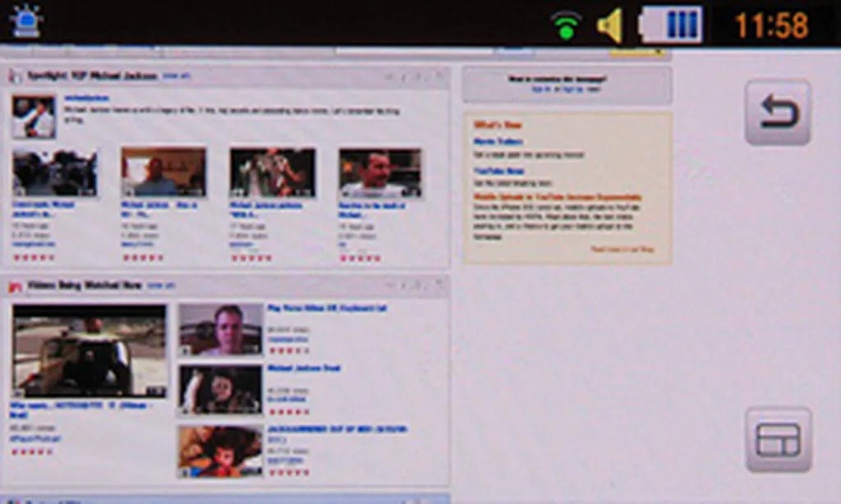Open the michaeljackson channel avatar thumbnail
Image resolution: width=841 pixels, height=504 pixels.
[x=34, y=117]
